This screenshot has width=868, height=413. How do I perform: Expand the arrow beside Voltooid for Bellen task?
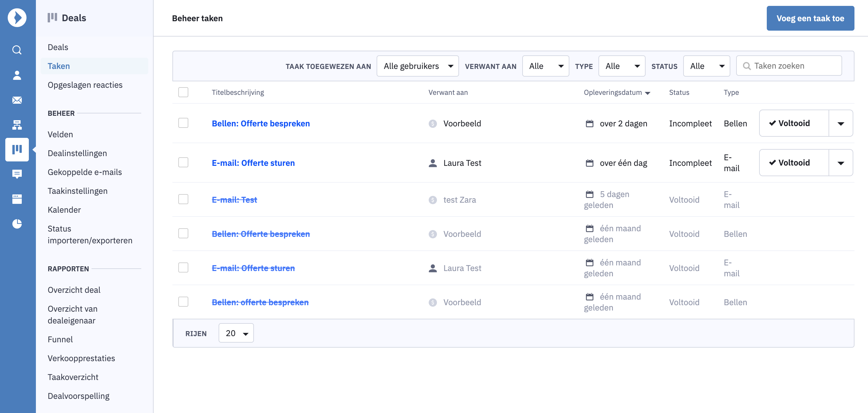(x=841, y=123)
